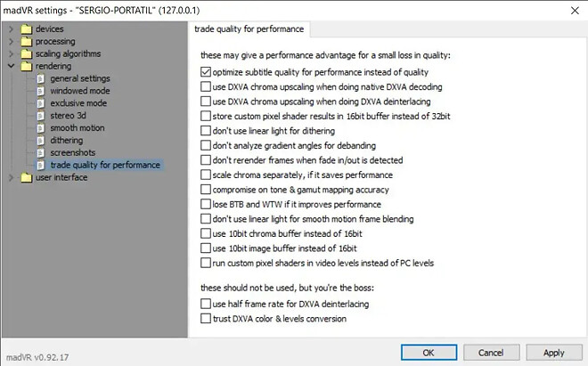Click the general settings page icon
Viewport: 588px width, 366px height.
(40, 78)
